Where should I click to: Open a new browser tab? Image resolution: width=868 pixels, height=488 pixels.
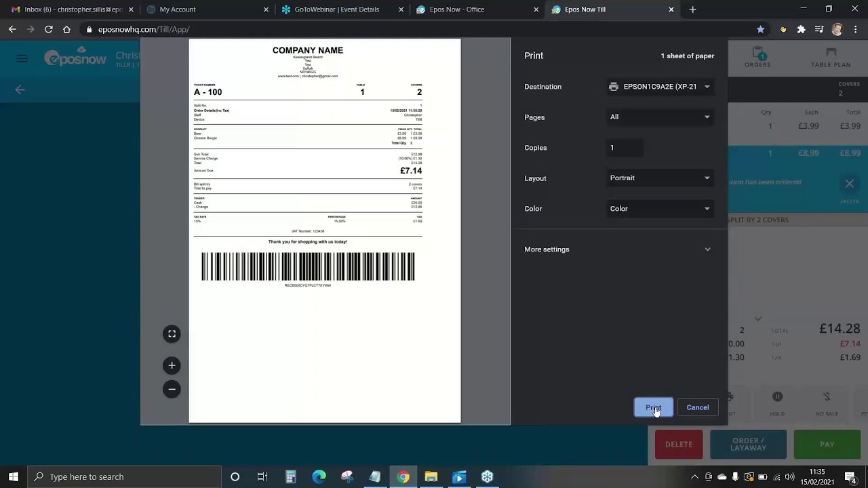692,9
